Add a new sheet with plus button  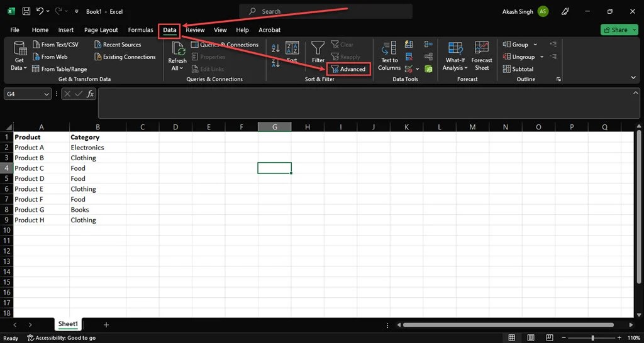[106, 325]
